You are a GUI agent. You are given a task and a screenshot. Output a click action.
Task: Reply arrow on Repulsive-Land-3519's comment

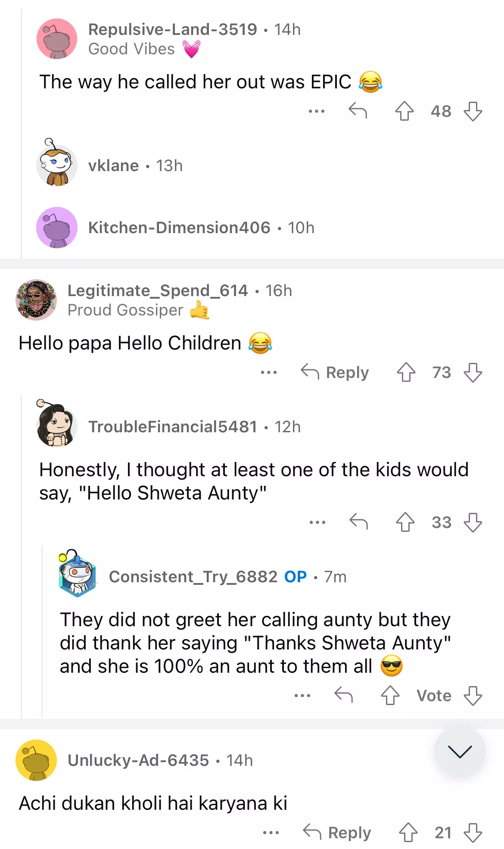[x=358, y=111]
